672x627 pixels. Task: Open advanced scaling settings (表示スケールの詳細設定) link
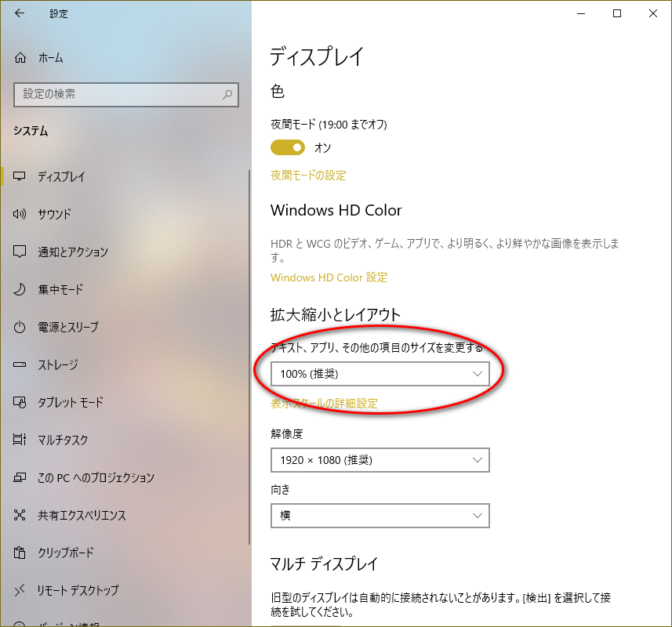click(324, 404)
